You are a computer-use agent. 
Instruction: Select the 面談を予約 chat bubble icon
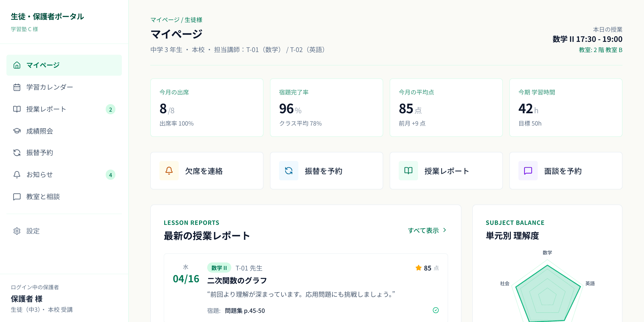[528, 171]
